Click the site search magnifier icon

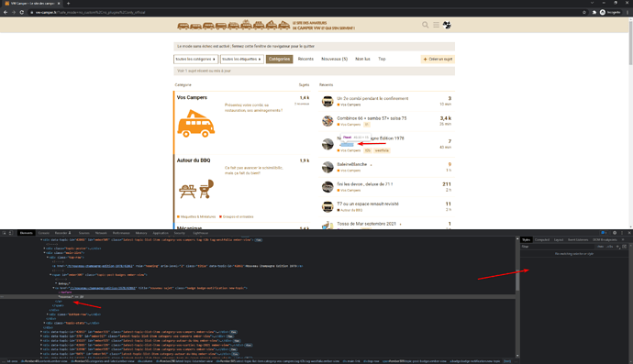point(425,25)
